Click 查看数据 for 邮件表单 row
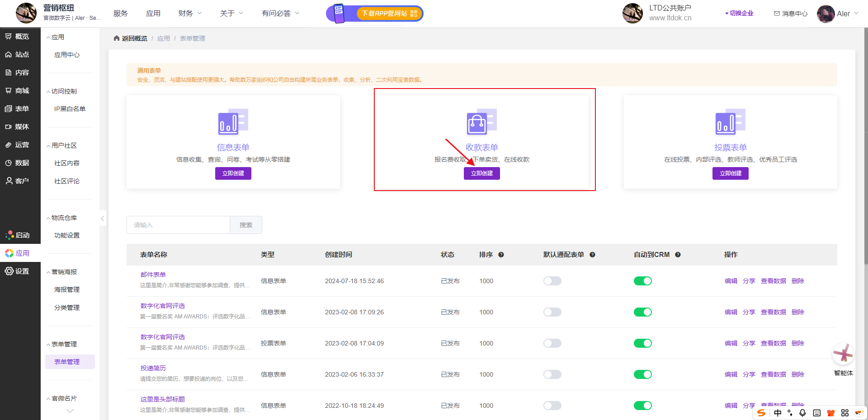The height and width of the screenshot is (420, 868). coord(773,281)
